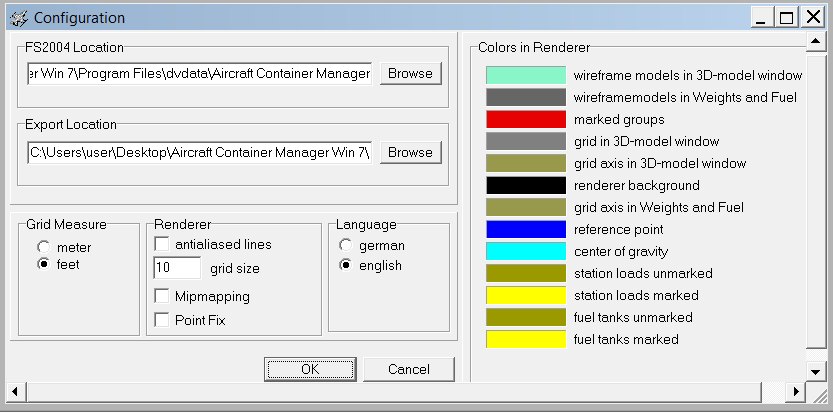This screenshot has width=833, height=413.
Task: Confirm settings with the OK button
Action: pyautogui.click(x=310, y=369)
